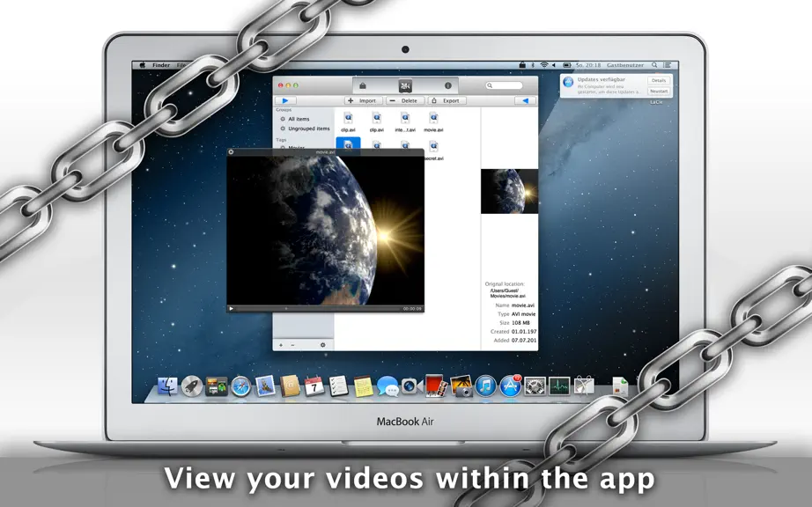Screen dimensions: 812x507
Task: Open Notes from the Dock
Action: (x=363, y=386)
